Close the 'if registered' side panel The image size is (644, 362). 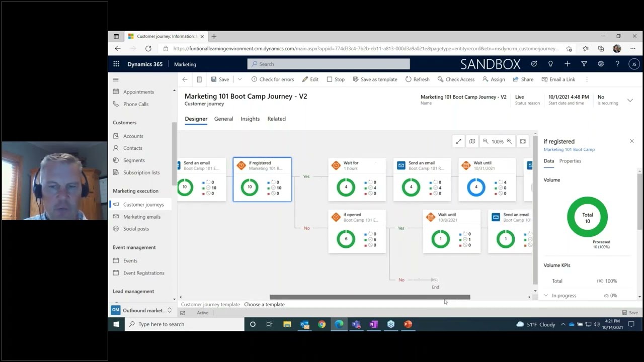[x=632, y=141]
